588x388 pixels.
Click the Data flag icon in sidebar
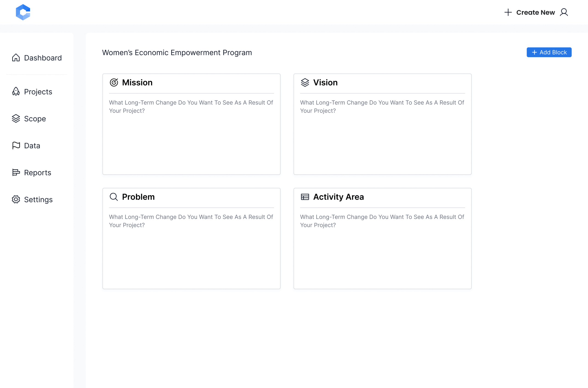pos(16,145)
